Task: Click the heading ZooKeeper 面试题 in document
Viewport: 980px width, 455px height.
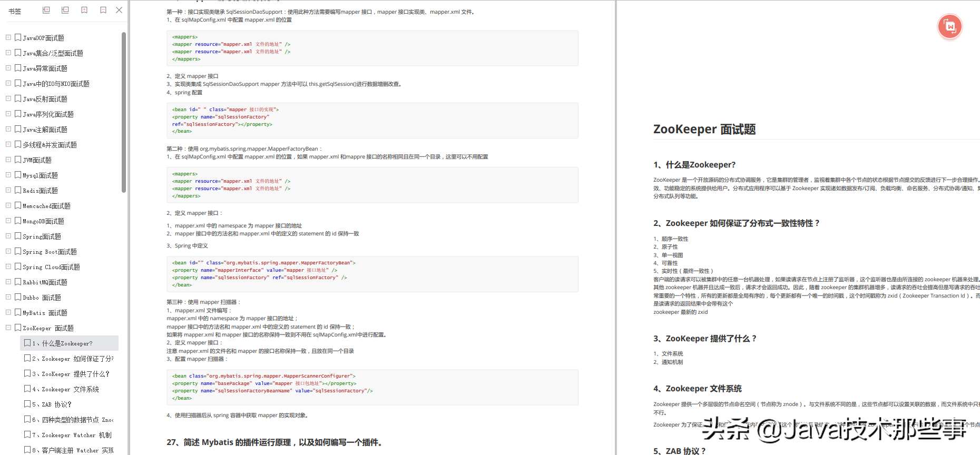Action: [x=704, y=130]
